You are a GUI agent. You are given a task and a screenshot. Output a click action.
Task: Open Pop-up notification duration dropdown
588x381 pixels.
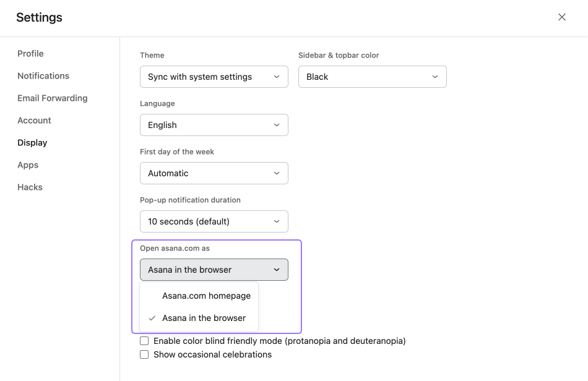214,221
